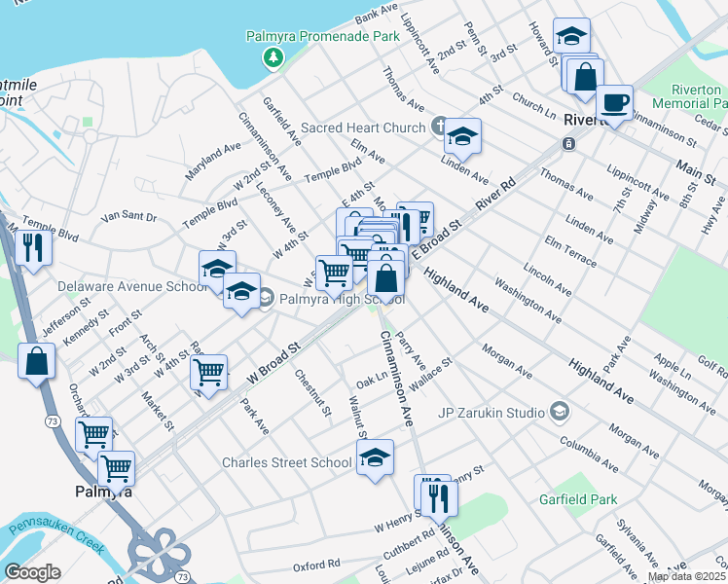Click the Oak Ln label
Viewport: 728px width, 584px height.
(372, 381)
